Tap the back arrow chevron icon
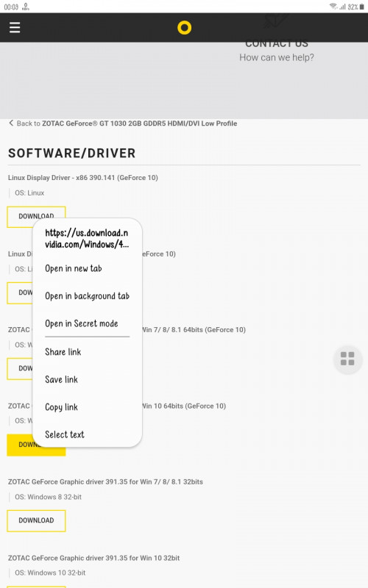The image size is (368, 588). pyautogui.click(x=11, y=123)
